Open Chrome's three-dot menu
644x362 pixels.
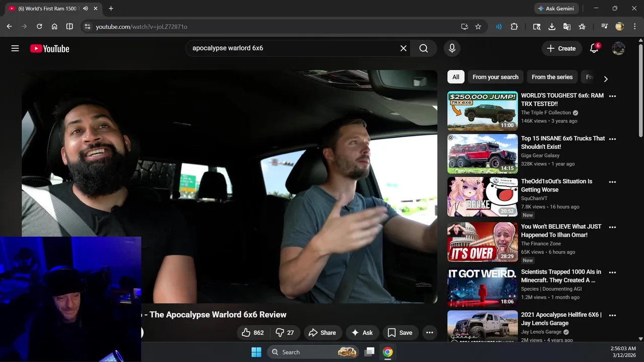click(634, 27)
